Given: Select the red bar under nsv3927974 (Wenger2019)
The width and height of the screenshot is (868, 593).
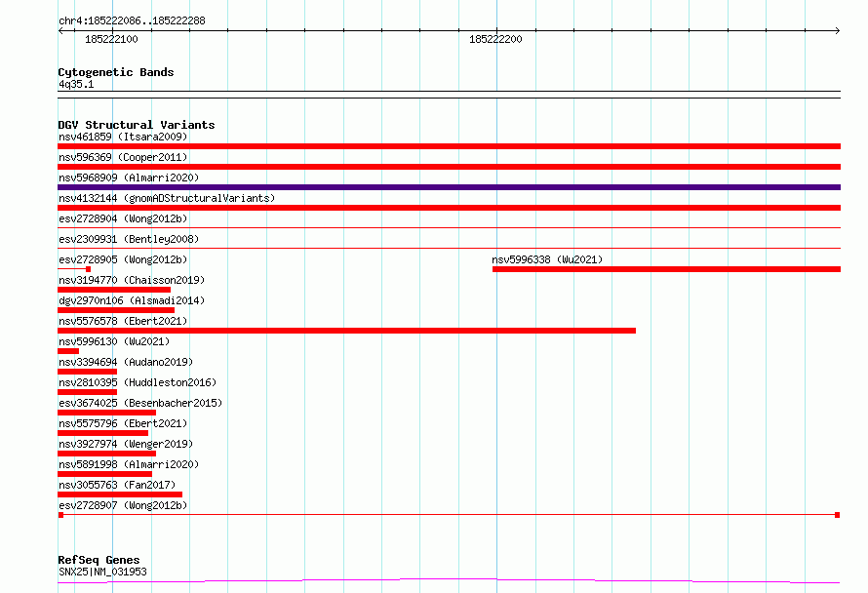Looking at the screenshot, I should tap(107, 454).
